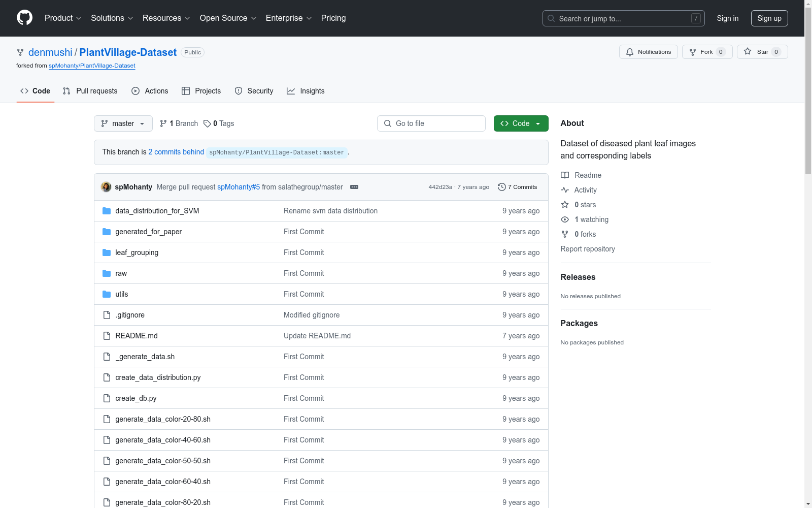The height and width of the screenshot is (508, 812).
Task: Open the Pricing link in header
Action: click(x=333, y=18)
